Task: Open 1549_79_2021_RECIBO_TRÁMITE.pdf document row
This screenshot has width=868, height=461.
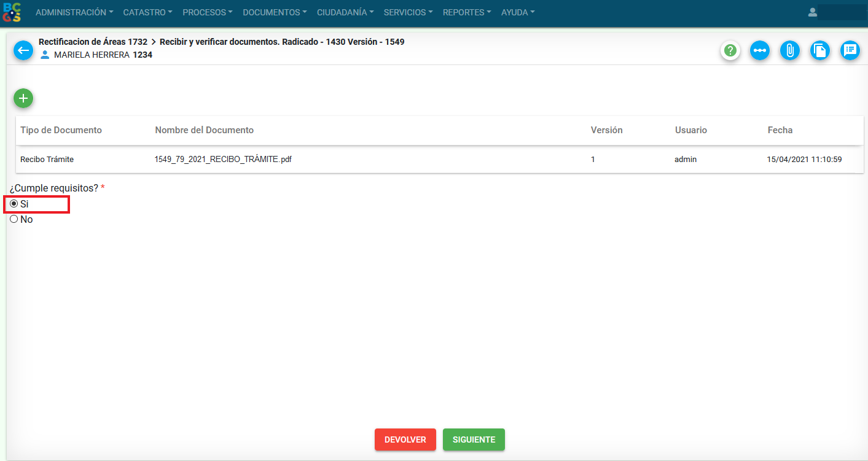Action: click(223, 159)
